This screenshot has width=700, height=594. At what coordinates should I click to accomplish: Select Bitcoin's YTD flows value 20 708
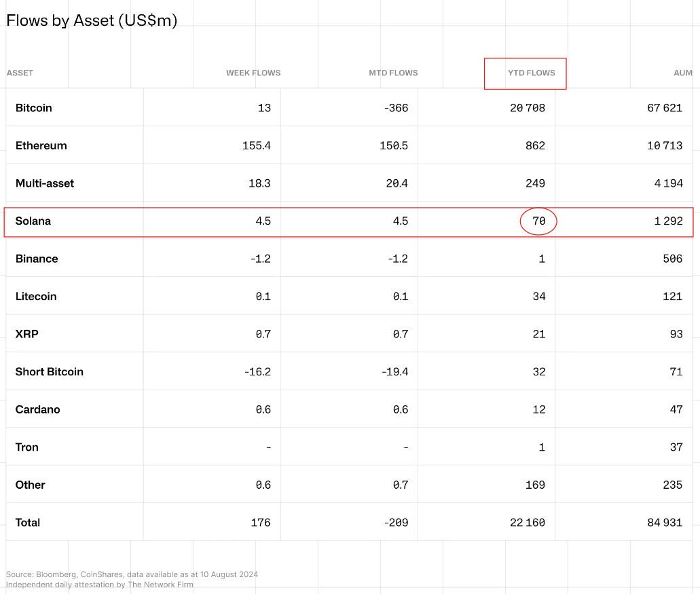(x=528, y=108)
